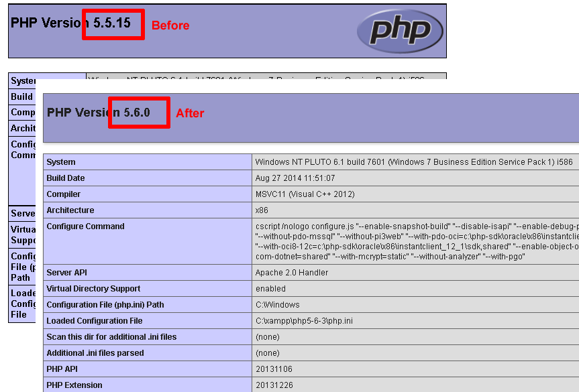Click the red 'After' label

(x=190, y=113)
